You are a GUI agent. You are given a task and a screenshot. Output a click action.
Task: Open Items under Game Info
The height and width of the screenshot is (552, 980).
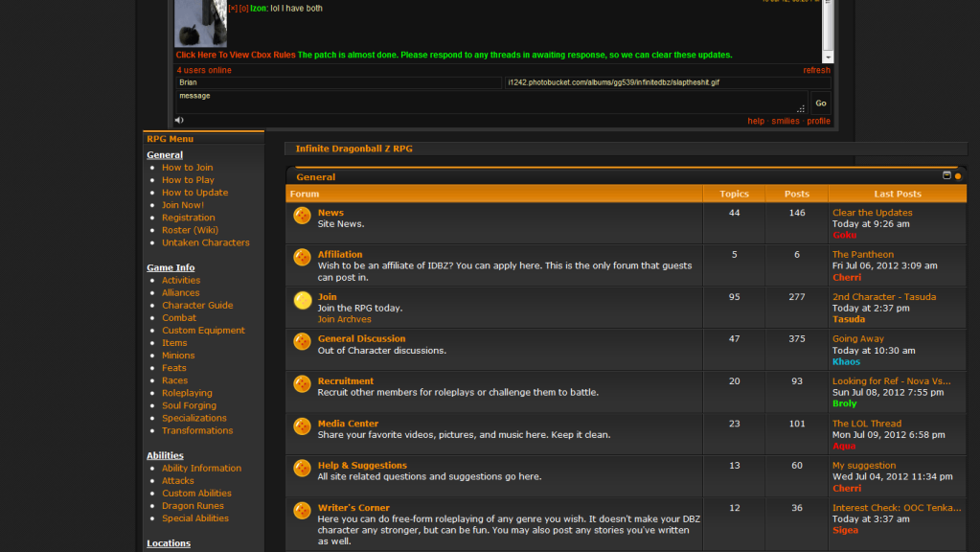[x=174, y=342]
